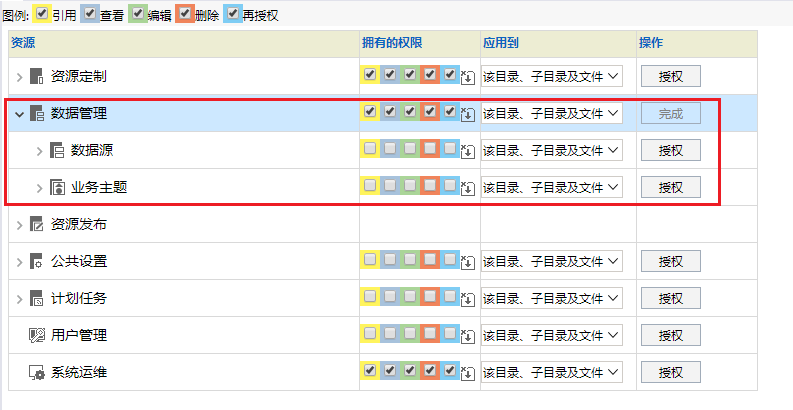Click the 资源发布 node icon
Screen dimensions: 793x410
[x=36, y=224]
